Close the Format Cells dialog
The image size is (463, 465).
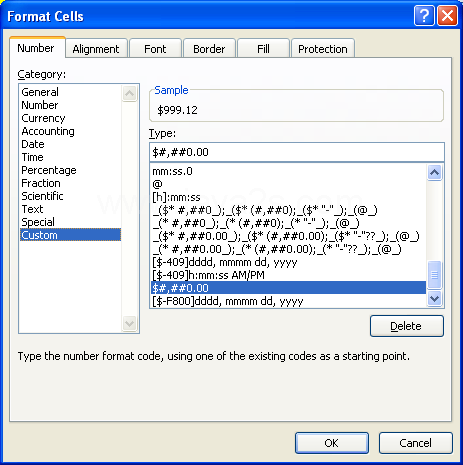pos(447,16)
